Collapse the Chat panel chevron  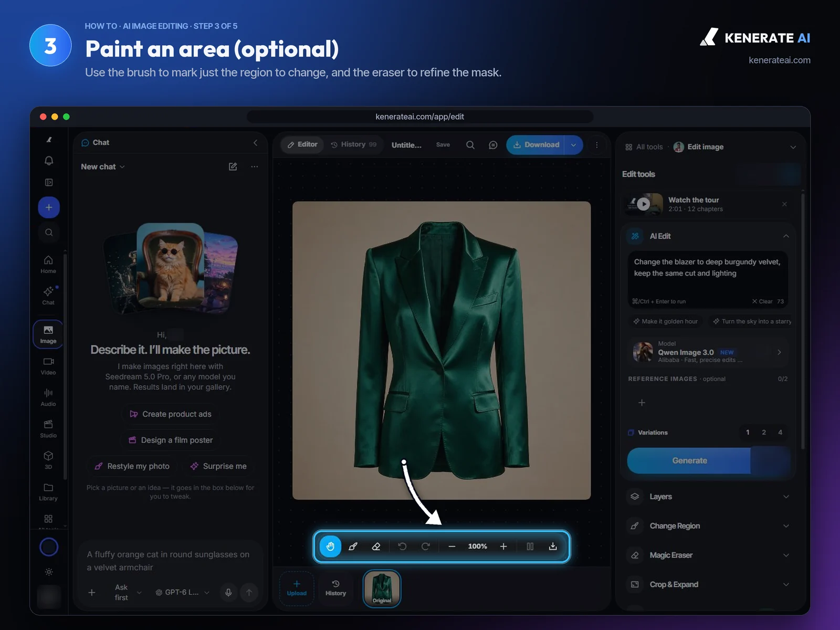point(255,143)
